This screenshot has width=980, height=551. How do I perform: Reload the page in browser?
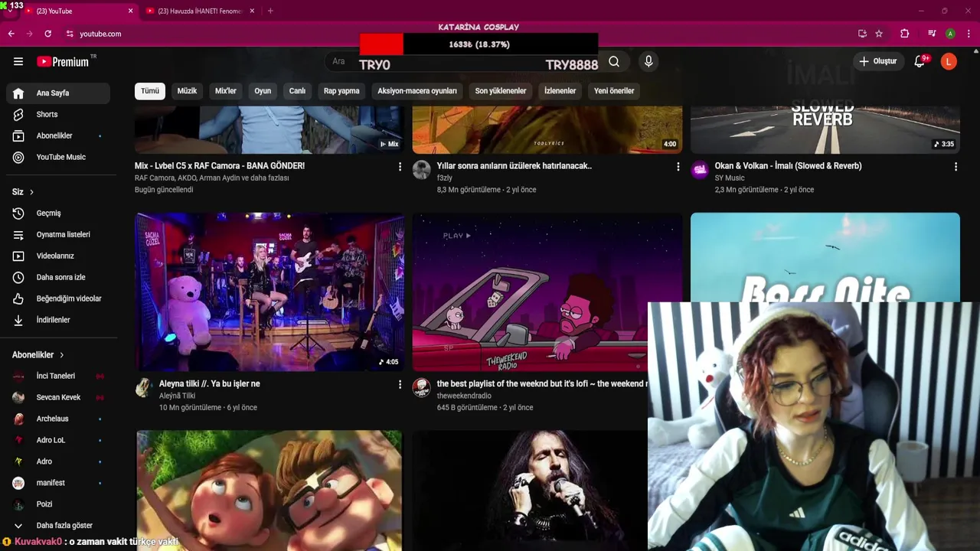tap(48, 34)
